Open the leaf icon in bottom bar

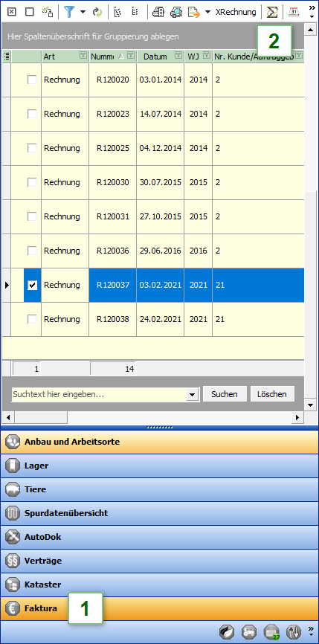(227, 631)
